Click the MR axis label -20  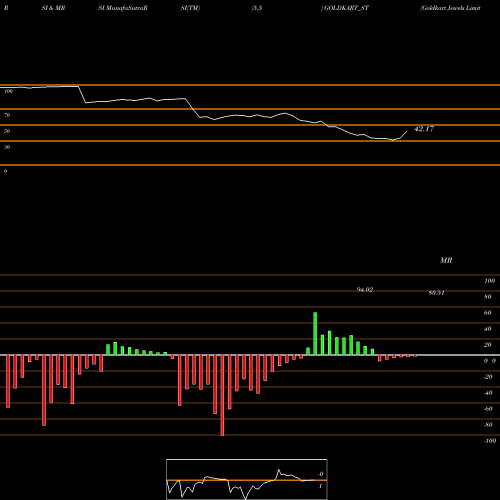(488, 377)
